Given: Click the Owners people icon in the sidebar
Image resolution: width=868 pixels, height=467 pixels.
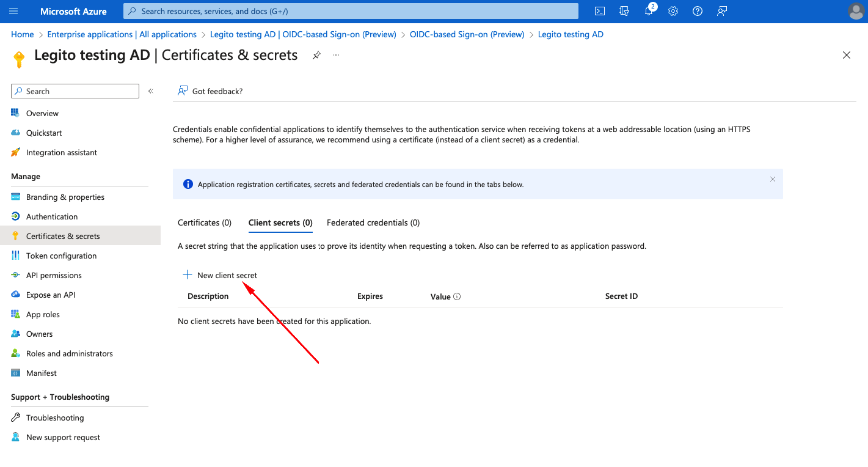Looking at the screenshot, I should point(15,334).
